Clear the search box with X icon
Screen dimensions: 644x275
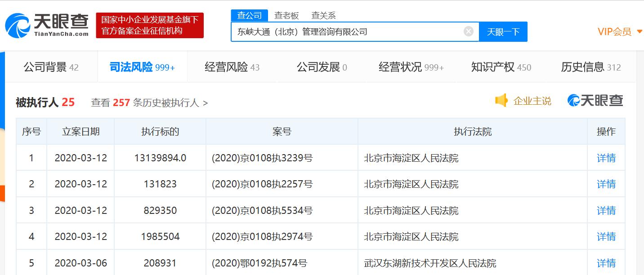tap(468, 31)
